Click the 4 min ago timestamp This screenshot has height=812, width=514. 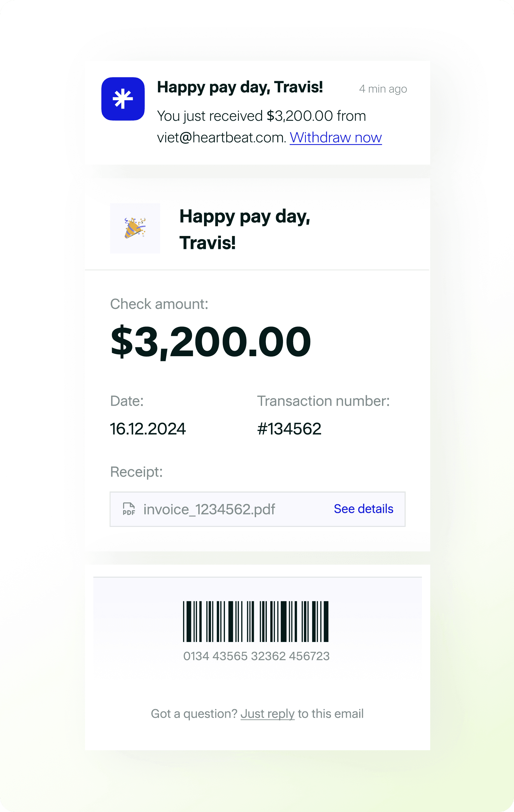pyautogui.click(x=383, y=89)
